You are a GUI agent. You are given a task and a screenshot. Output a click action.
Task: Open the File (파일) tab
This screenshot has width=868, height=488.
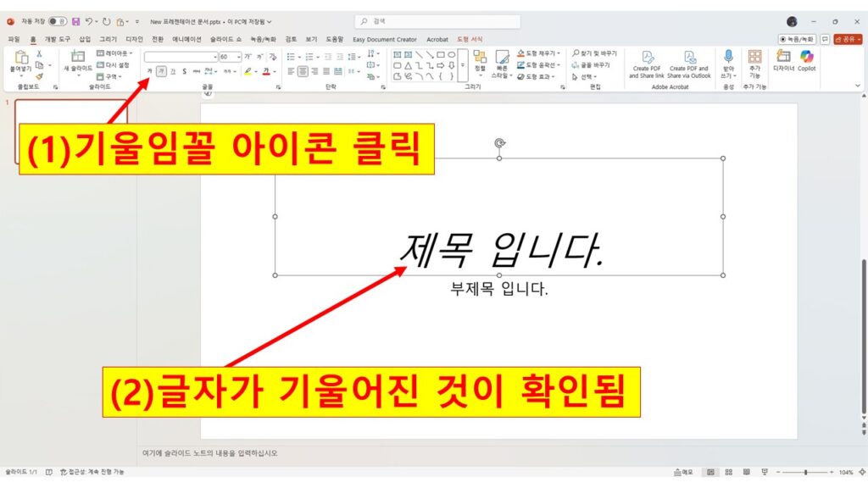tap(14, 39)
